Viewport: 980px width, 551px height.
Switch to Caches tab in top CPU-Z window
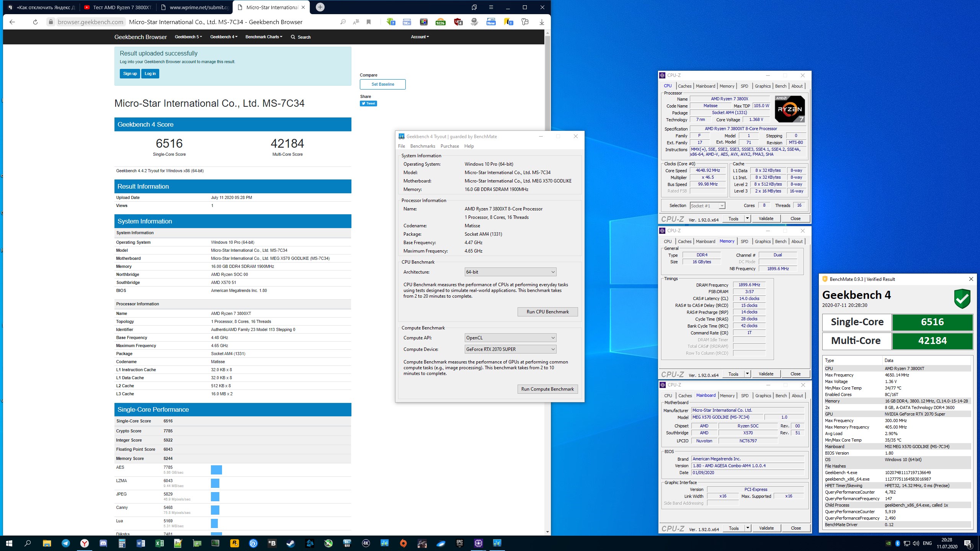click(684, 86)
